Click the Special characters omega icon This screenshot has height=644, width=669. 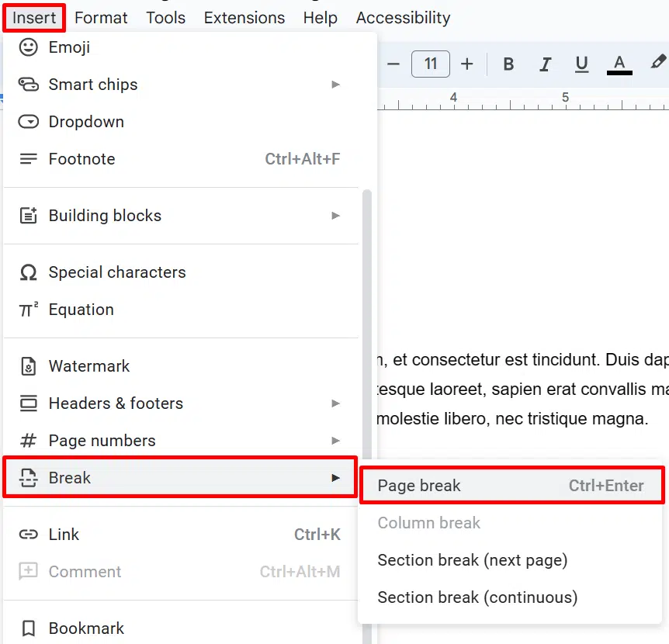click(x=28, y=272)
